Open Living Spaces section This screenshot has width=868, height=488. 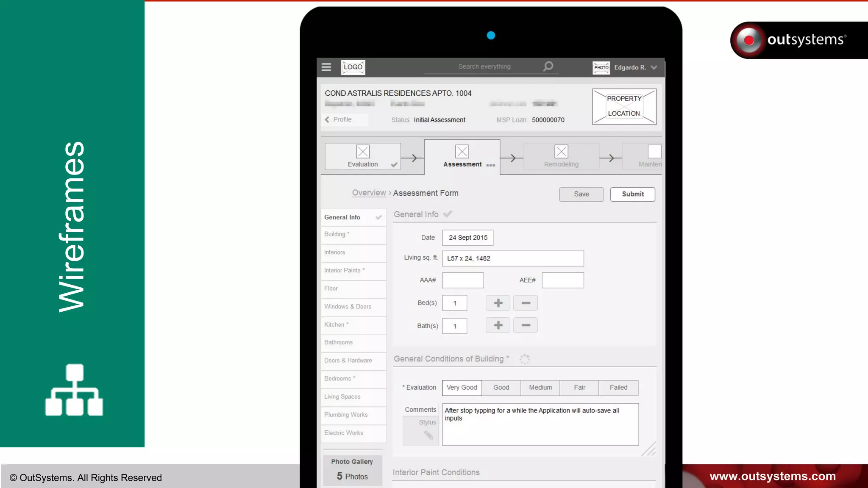pyautogui.click(x=353, y=397)
